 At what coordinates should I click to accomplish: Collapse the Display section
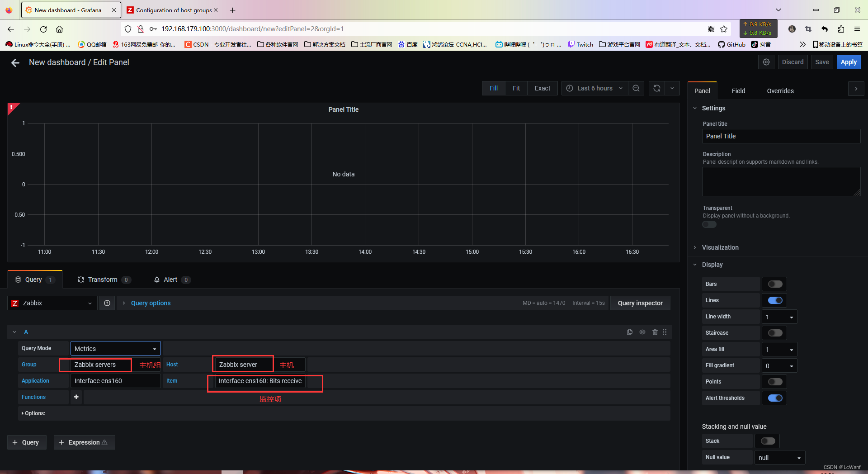click(x=712, y=265)
